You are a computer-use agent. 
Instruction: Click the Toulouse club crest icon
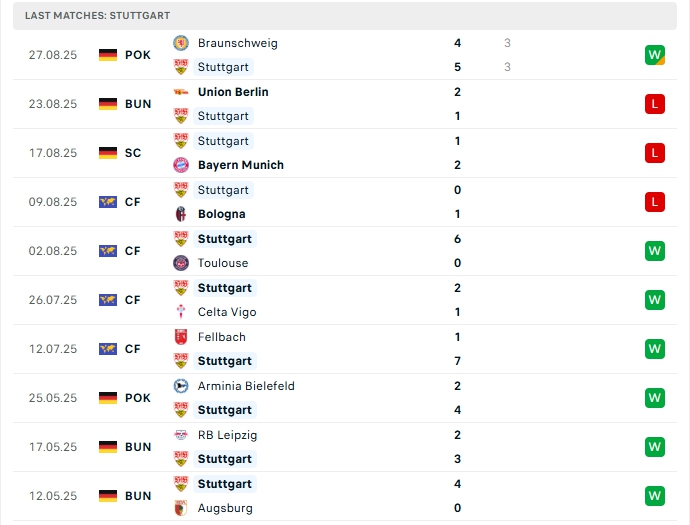click(181, 263)
